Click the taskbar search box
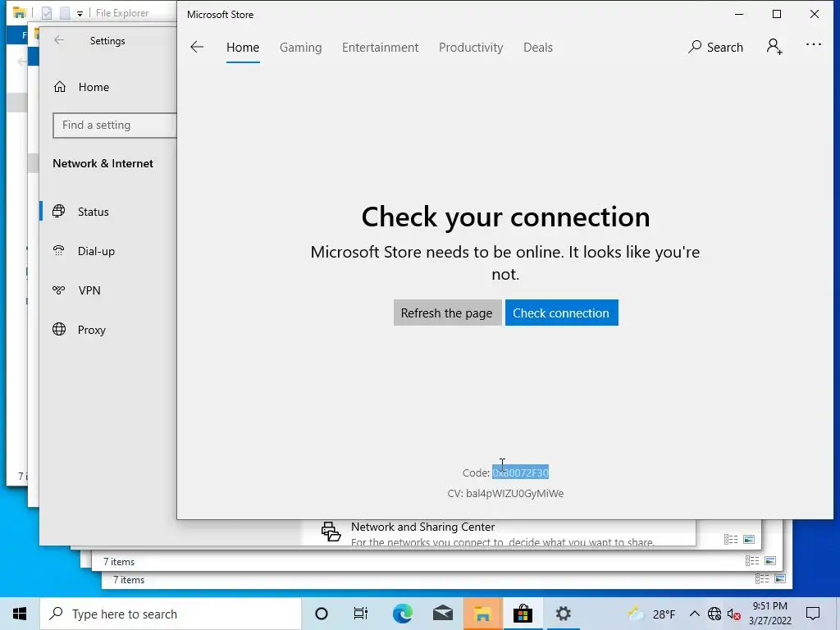840x630 pixels. (x=171, y=614)
